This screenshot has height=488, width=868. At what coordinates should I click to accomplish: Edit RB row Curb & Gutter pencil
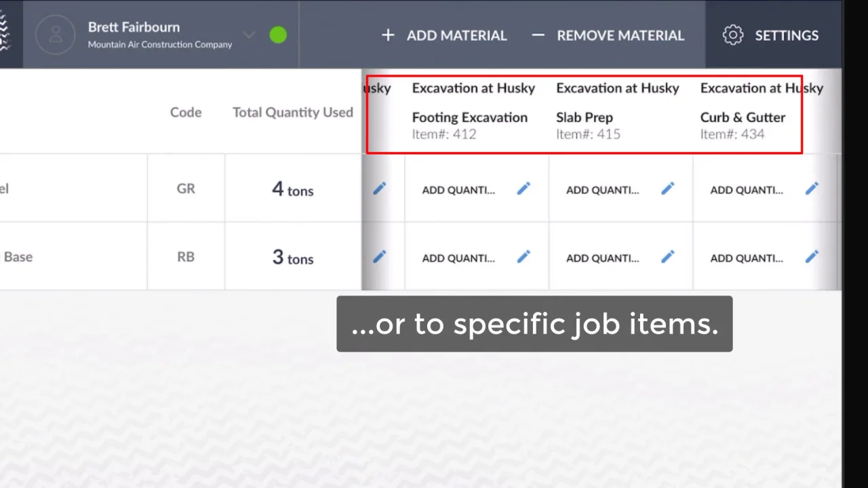coord(812,257)
